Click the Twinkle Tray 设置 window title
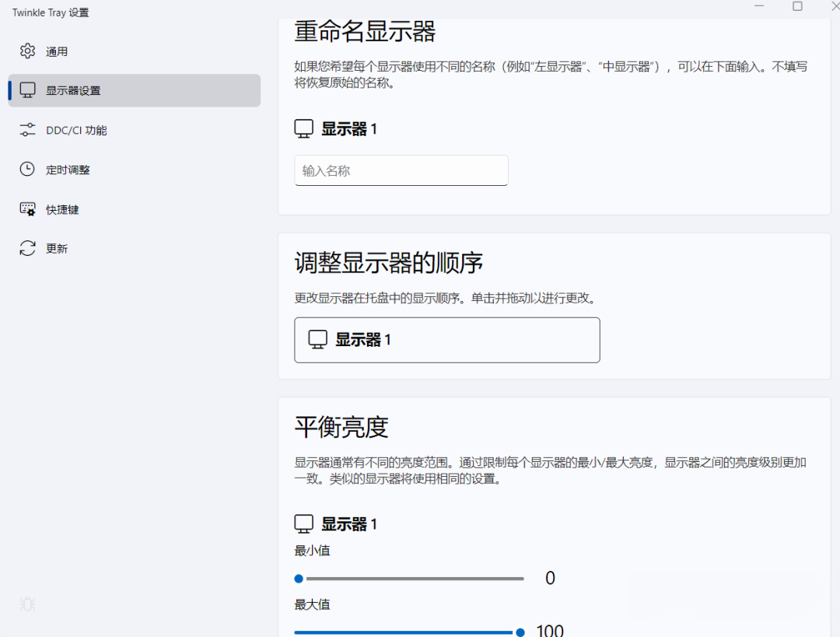Viewport: 840px width, 637px height. tap(51, 12)
